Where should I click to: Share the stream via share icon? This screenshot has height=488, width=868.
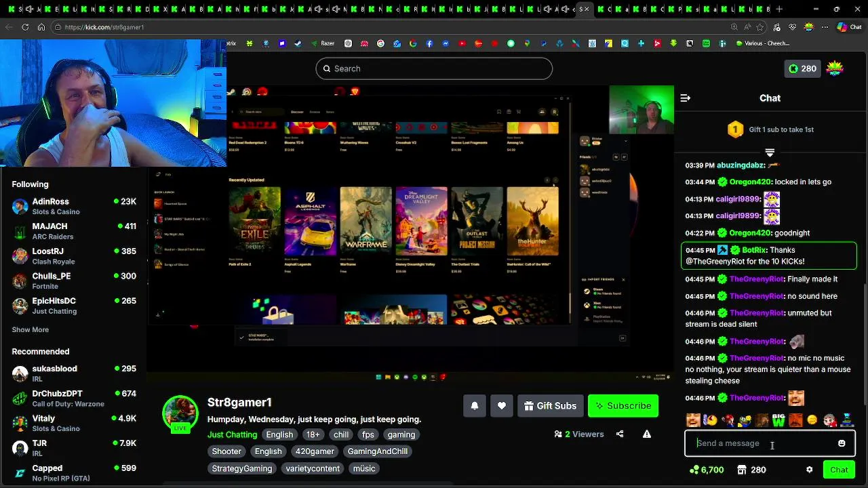point(620,434)
